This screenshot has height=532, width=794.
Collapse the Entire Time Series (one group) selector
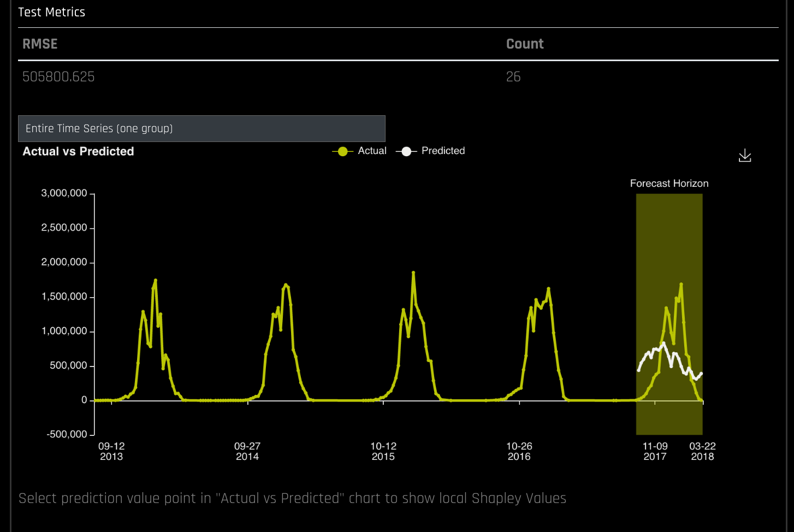point(202,128)
